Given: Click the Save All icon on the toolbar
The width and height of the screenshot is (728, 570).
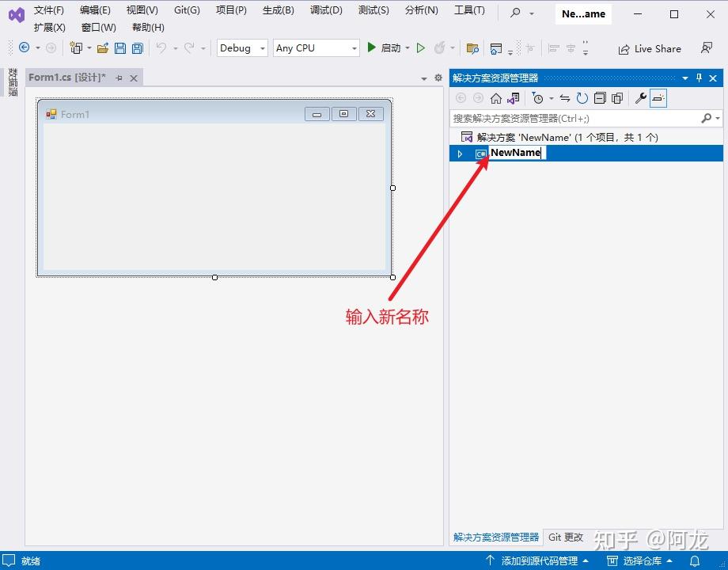Looking at the screenshot, I should 136,48.
